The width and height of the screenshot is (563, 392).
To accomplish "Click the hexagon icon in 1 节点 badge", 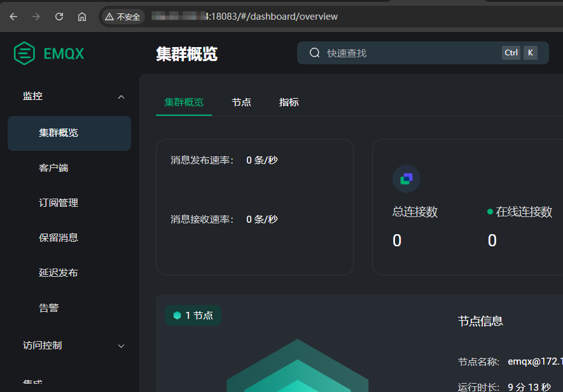I will (177, 315).
